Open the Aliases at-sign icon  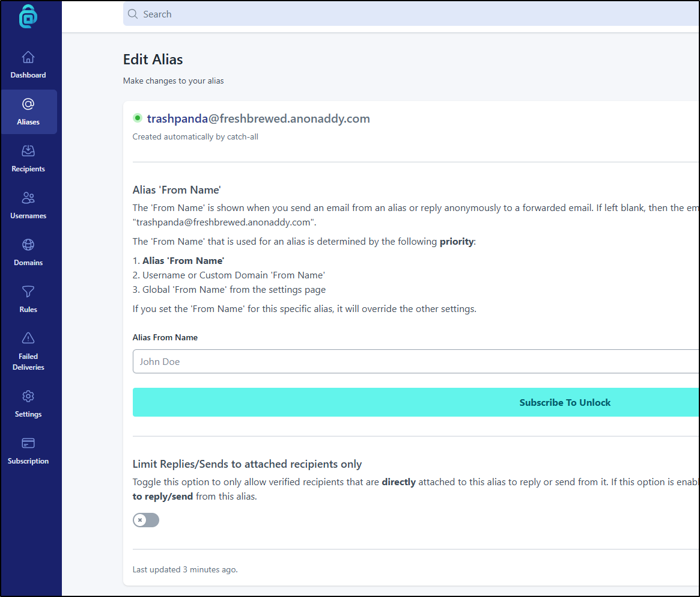tap(28, 104)
